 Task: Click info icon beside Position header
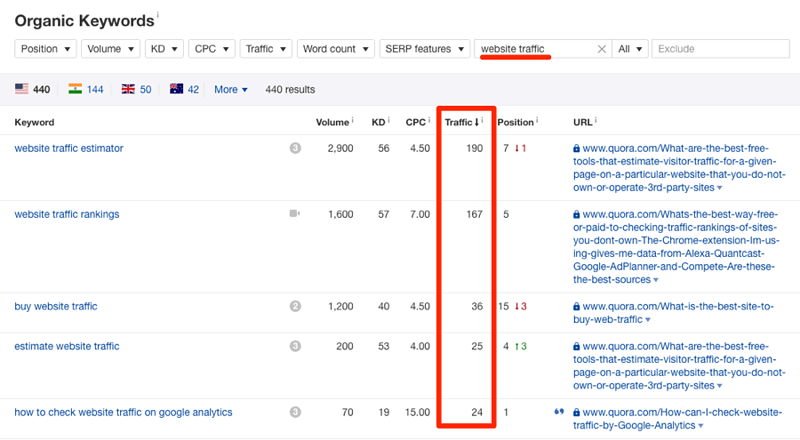coord(537,120)
